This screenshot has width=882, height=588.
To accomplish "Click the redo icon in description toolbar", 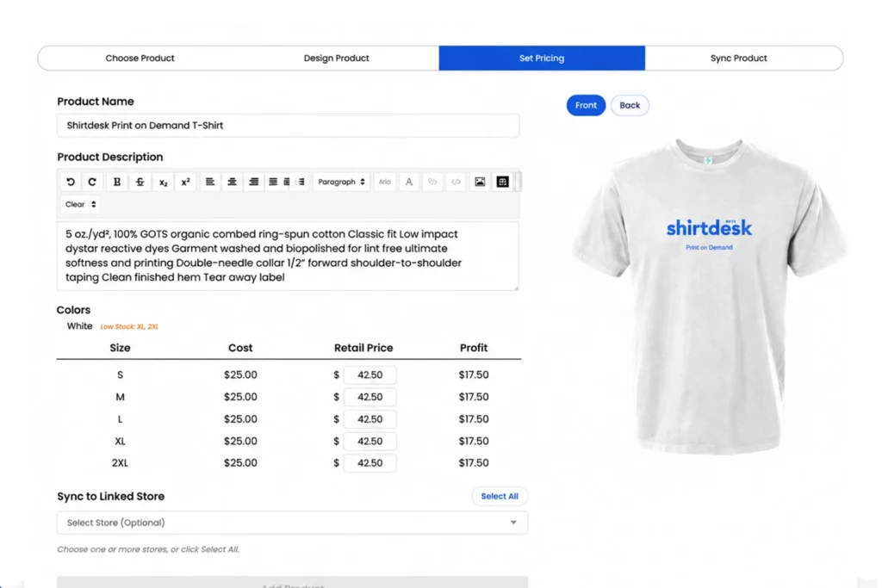I will tap(92, 182).
